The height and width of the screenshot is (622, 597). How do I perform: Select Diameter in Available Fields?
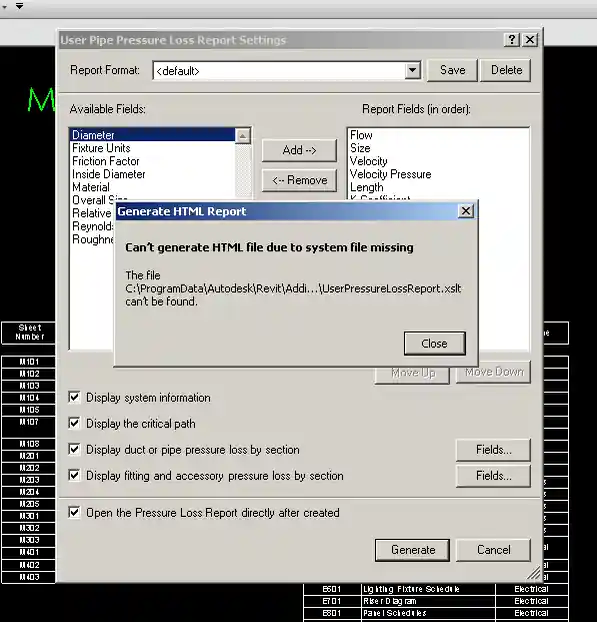[153, 135]
